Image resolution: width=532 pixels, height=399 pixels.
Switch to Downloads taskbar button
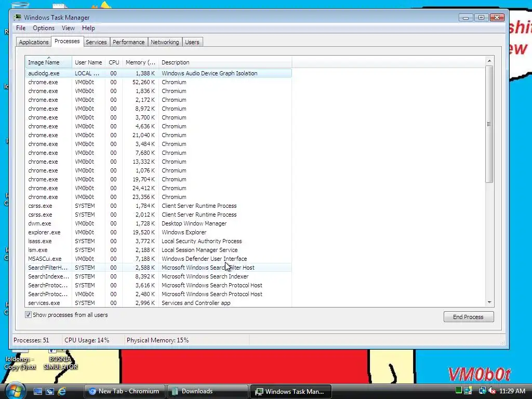tap(207, 391)
